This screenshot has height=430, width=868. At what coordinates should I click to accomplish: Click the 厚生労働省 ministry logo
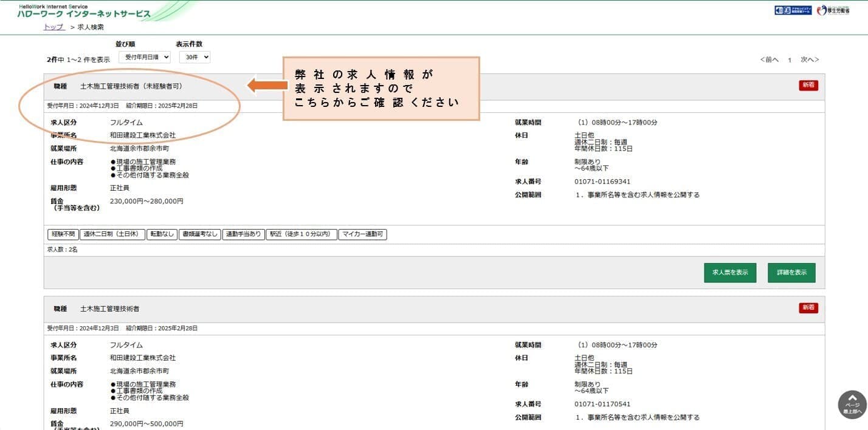833,10
